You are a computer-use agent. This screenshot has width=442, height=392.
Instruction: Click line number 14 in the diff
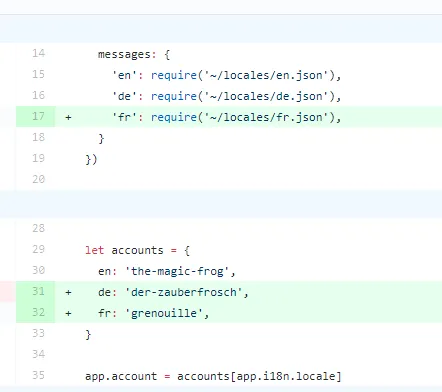38,53
